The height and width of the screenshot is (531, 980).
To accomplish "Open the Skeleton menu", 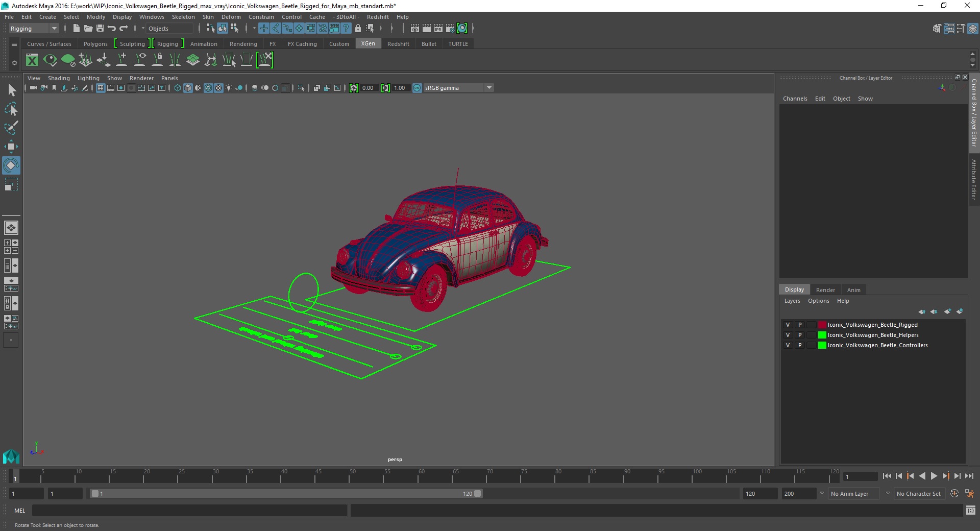I will tap(183, 17).
